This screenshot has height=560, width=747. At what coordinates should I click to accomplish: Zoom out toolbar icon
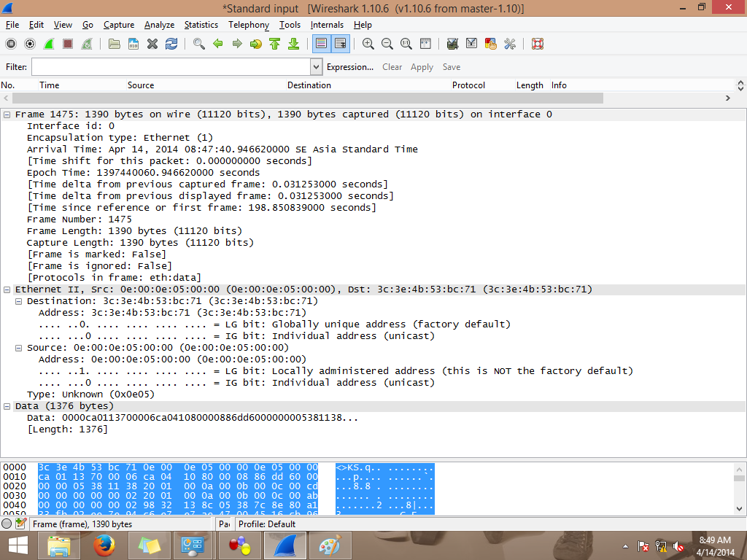(387, 44)
